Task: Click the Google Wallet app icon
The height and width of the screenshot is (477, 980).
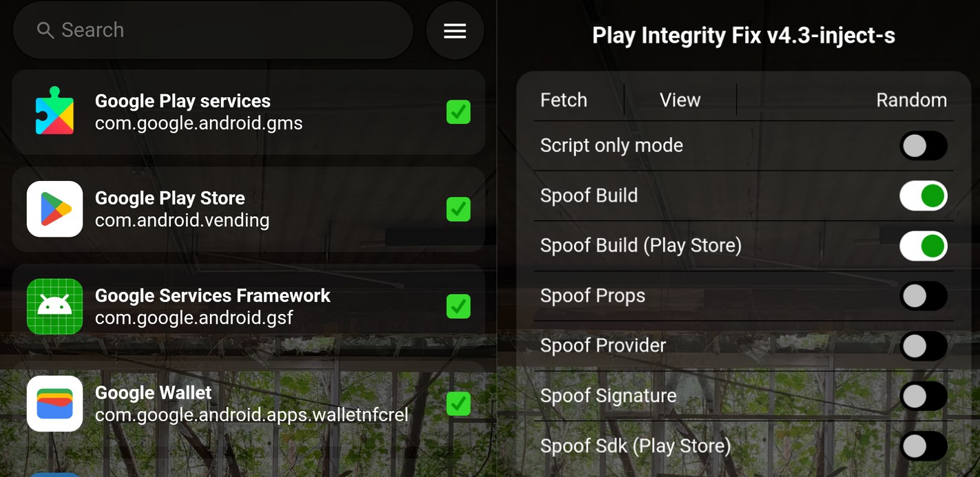Action: [54, 403]
